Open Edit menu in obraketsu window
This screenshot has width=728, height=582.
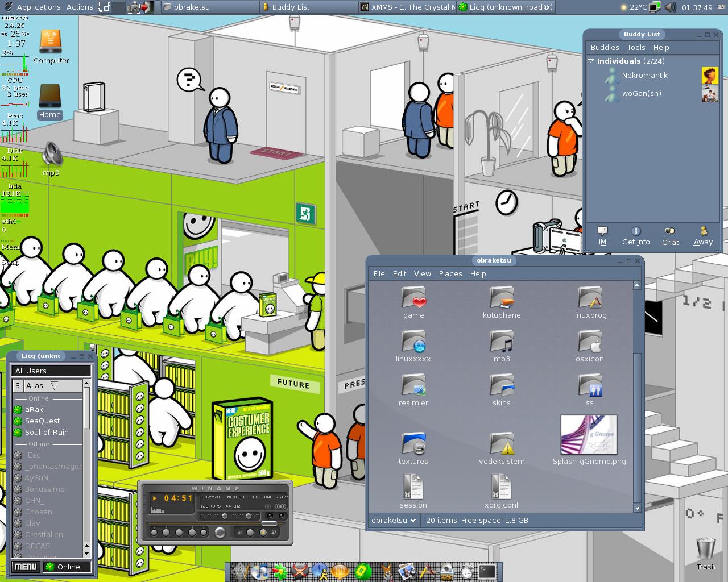[x=399, y=273]
